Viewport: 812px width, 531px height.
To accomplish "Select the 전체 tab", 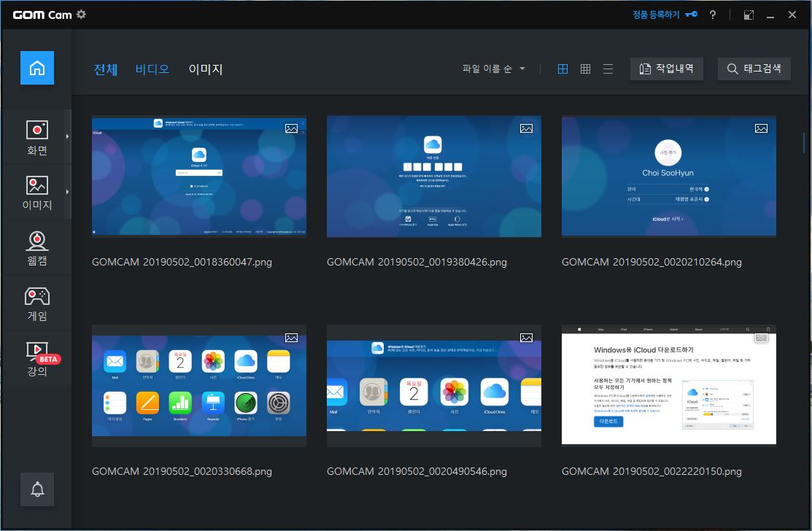I will 106,69.
